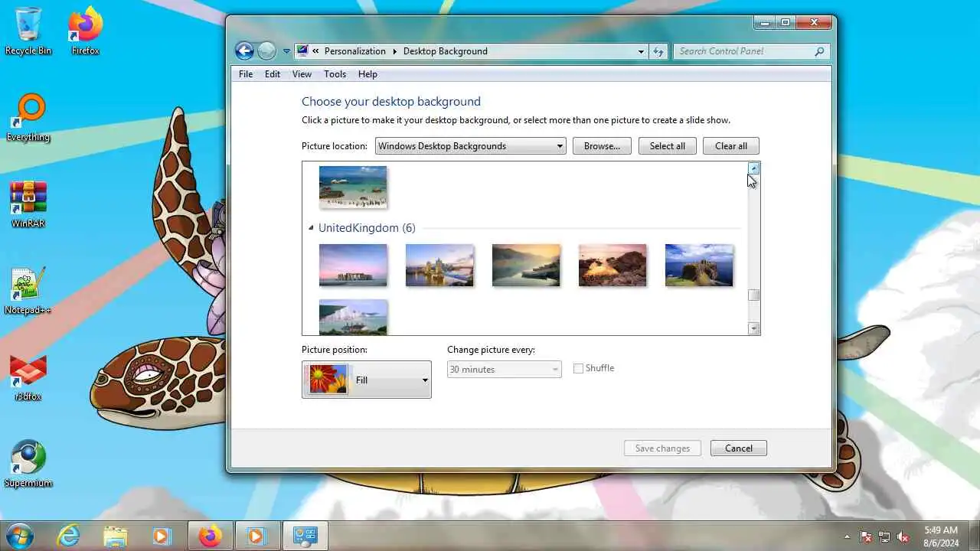Refresh the address bar view
Screen dimensions: 980x551
pos(658,51)
